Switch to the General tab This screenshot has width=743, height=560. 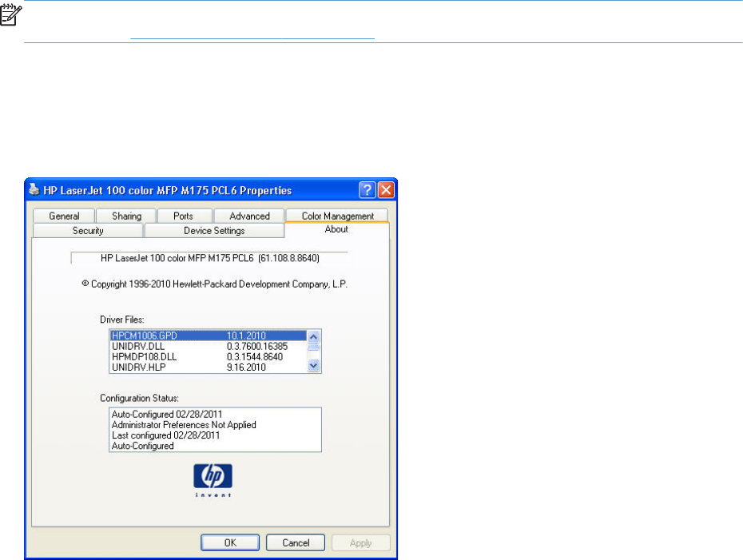click(x=64, y=216)
